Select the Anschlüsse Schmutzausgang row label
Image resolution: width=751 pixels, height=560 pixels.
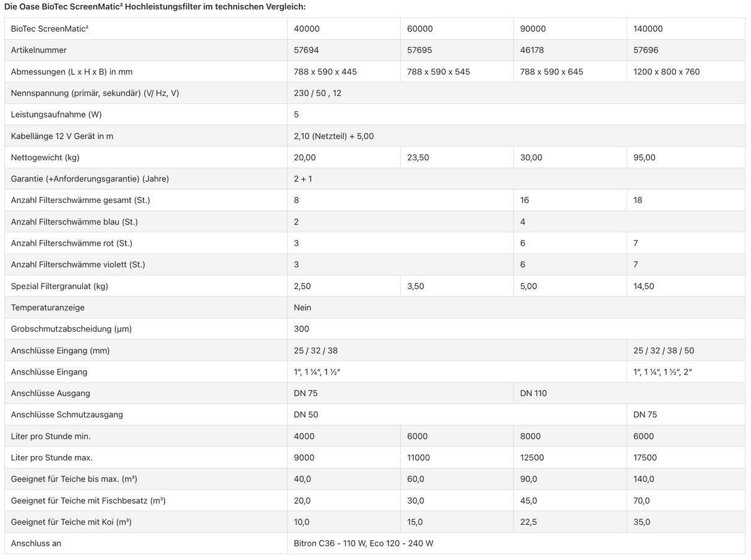(67, 415)
